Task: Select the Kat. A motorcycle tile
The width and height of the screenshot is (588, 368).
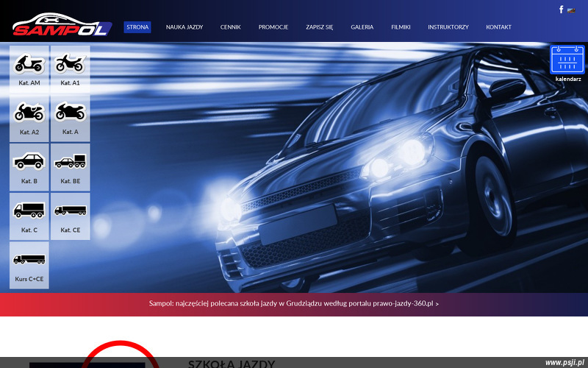Action: click(70, 118)
